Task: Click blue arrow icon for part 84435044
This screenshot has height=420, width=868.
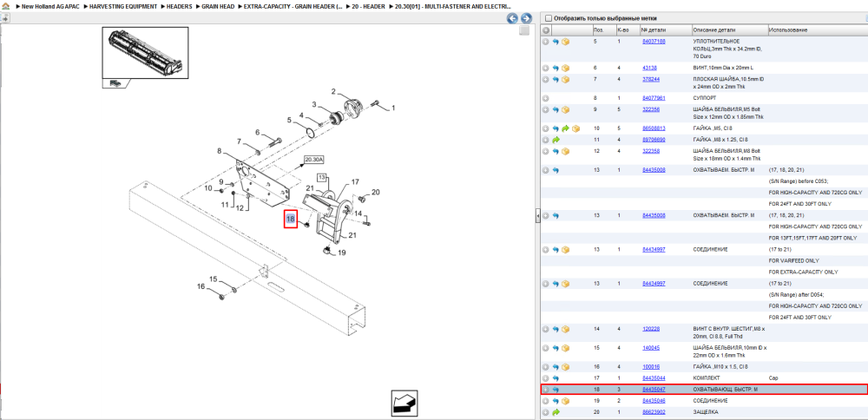Action: click(x=556, y=378)
